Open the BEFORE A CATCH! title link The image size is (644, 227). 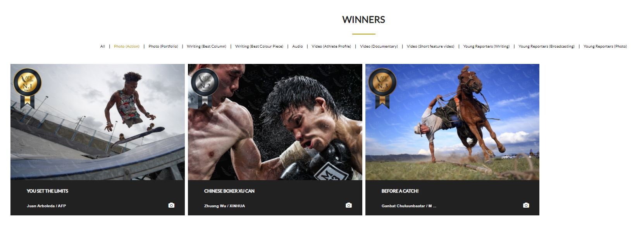pyautogui.click(x=400, y=191)
